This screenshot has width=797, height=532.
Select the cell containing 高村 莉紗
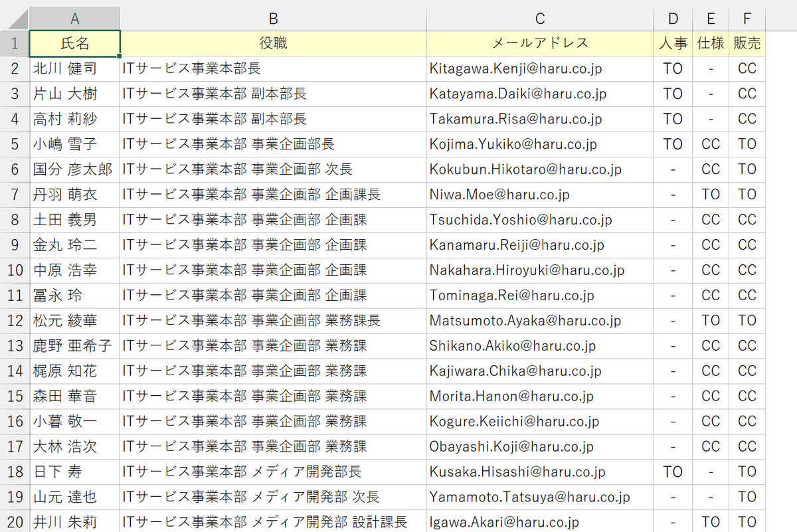click(x=75, y=119)
